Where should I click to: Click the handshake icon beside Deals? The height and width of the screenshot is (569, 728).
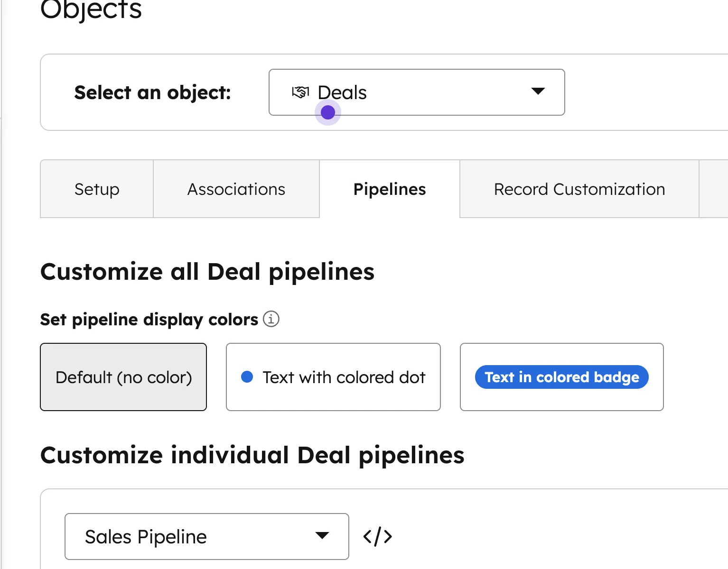(301, 92)
